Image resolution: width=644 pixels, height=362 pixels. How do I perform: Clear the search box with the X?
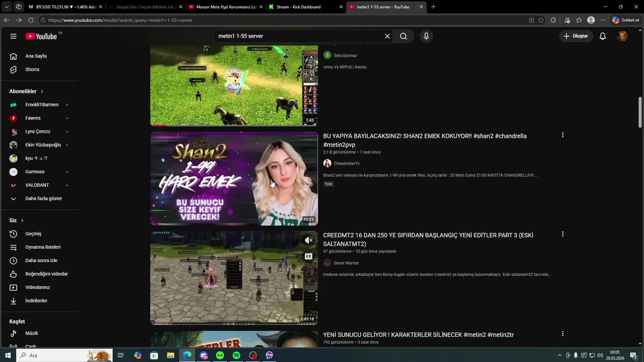tap(387, 36)
